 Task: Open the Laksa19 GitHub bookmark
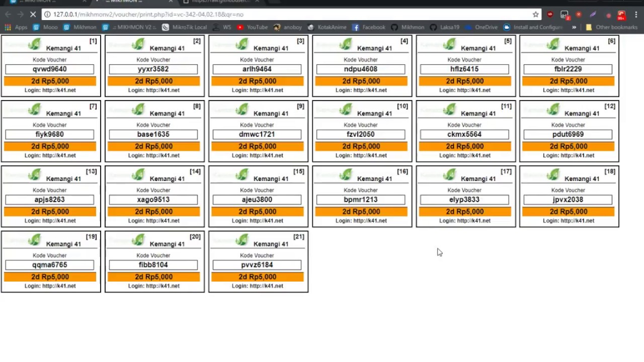click(444, 27)
